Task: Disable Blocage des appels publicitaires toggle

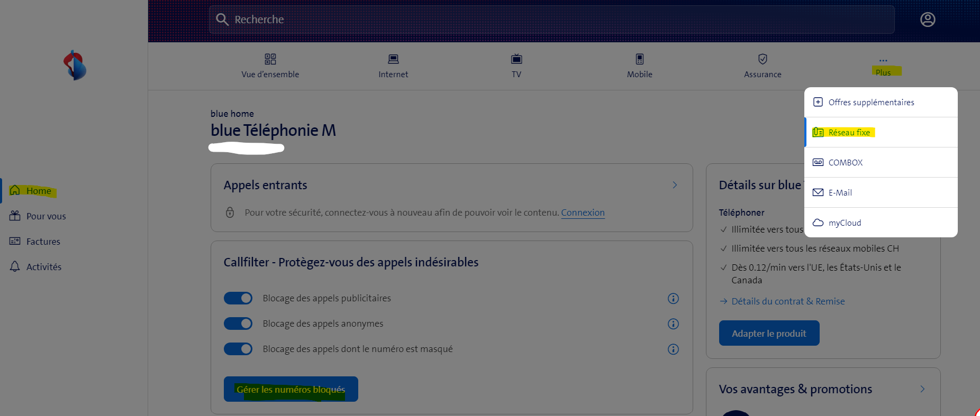Action: [238, 298]
